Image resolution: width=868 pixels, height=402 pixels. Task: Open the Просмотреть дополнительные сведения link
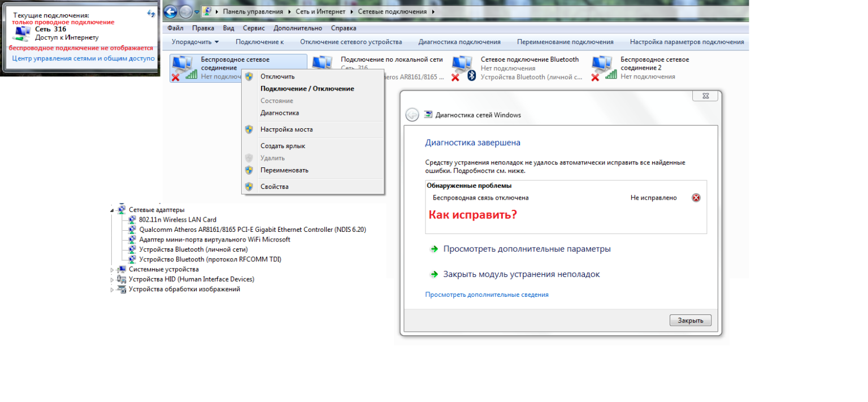coord(487,295)
